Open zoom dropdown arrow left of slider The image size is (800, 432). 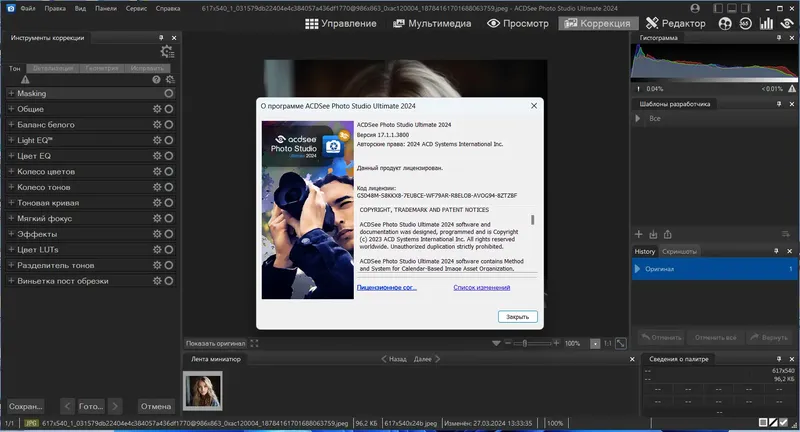point(496,344)
